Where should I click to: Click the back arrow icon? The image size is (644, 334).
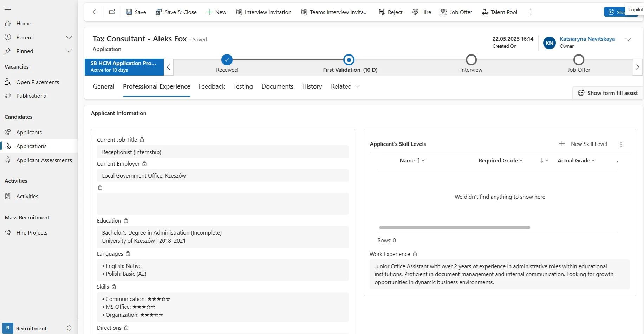click(x=95, y=12)
